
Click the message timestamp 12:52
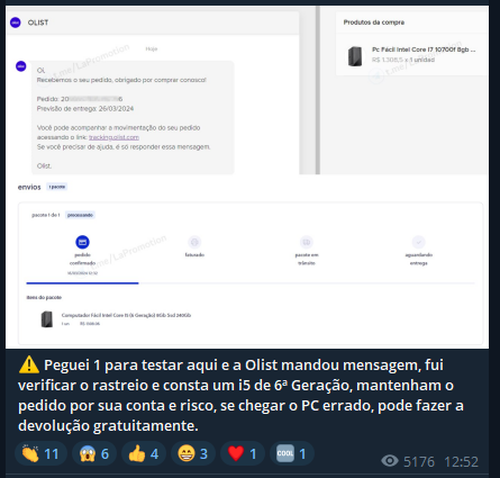click(461, 462)
